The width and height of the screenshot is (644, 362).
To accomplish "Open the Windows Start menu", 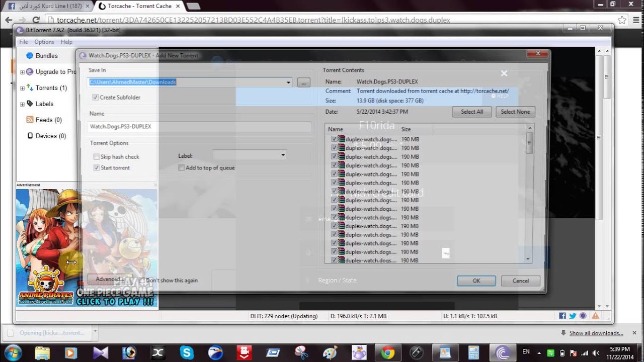I will (12, 352).
